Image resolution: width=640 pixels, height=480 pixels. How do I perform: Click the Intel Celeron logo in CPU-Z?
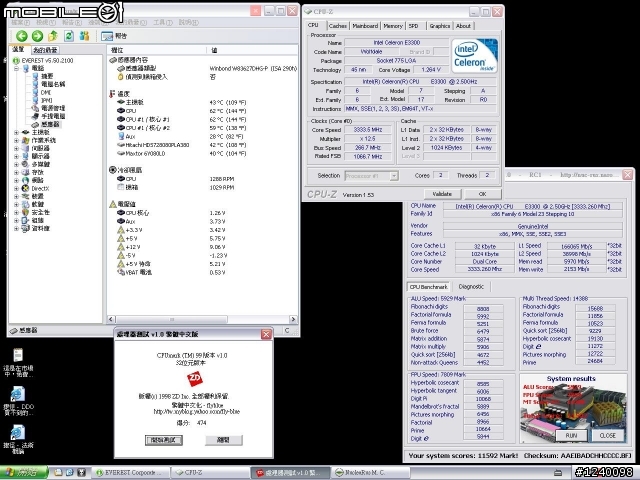pos(474,56)
